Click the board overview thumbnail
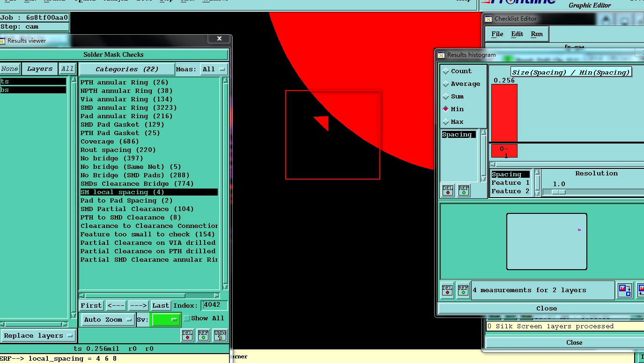Screen dimensions: 644x363 click(x=547, y=242)
